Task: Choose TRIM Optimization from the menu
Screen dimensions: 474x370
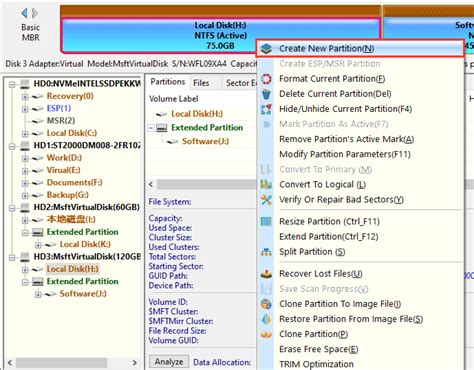Action: [316, 364]
